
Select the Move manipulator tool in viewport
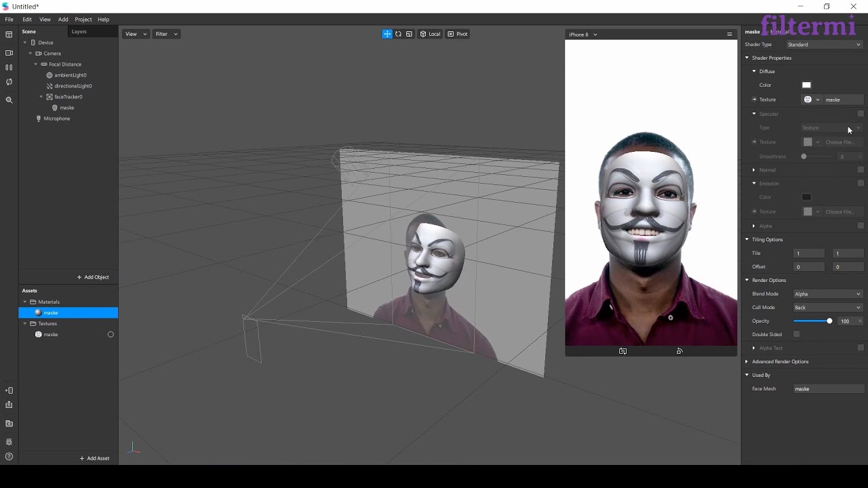[x=387, y=34]
